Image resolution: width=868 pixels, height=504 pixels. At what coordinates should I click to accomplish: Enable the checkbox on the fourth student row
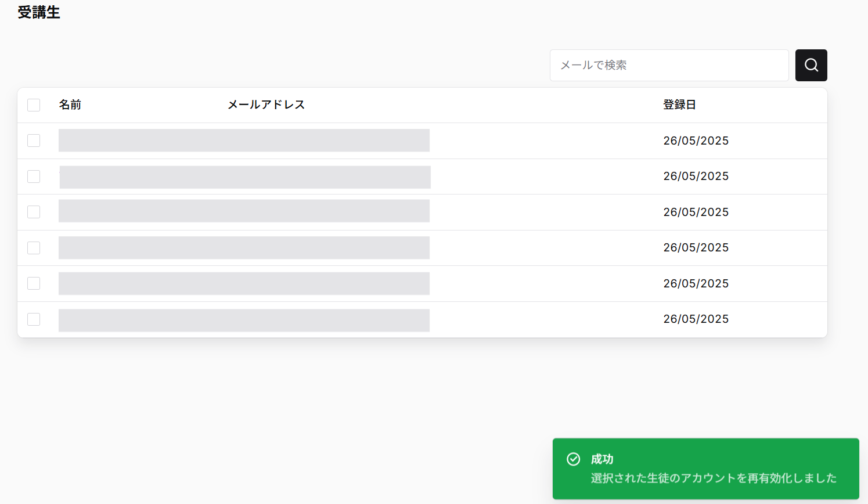pos(34,247)
